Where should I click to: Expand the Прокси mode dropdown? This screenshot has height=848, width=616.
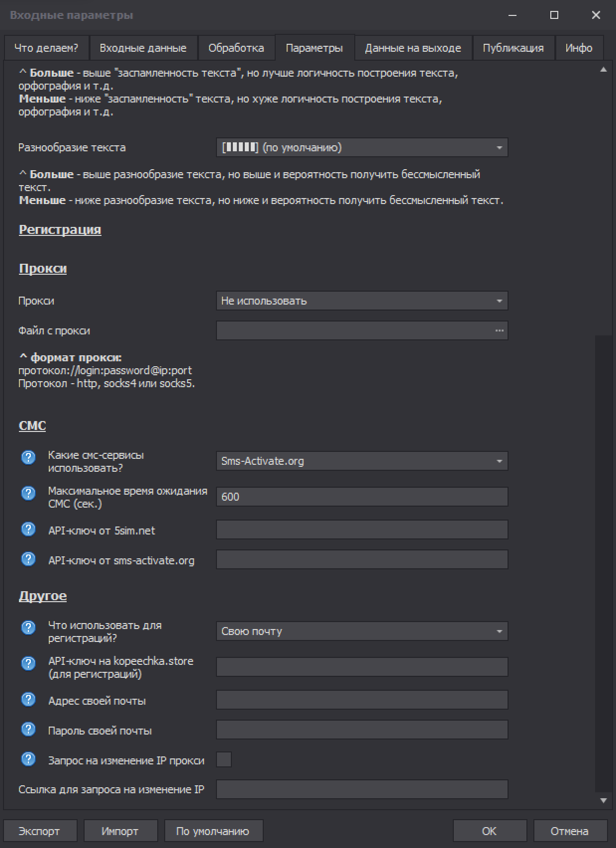tap(362, 301)
